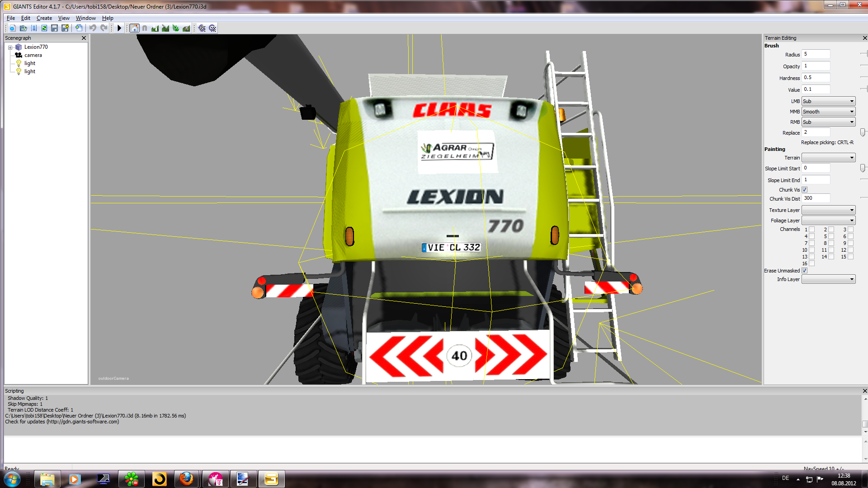The height and width of the screenshot is (488, 868).
Task: Click the Chunk Vis Dist input field
Action: [816, 198]
